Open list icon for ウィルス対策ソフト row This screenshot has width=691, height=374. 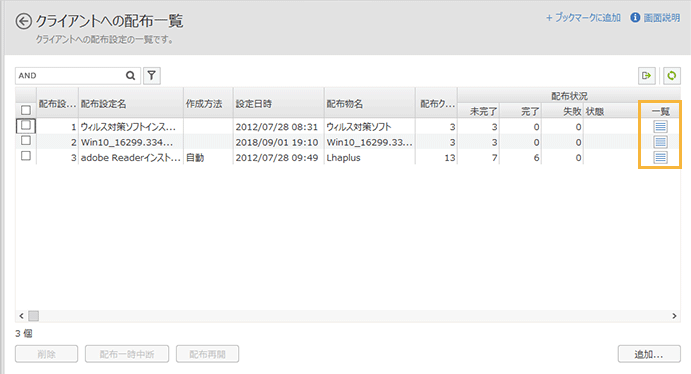(x=660, y=127)
